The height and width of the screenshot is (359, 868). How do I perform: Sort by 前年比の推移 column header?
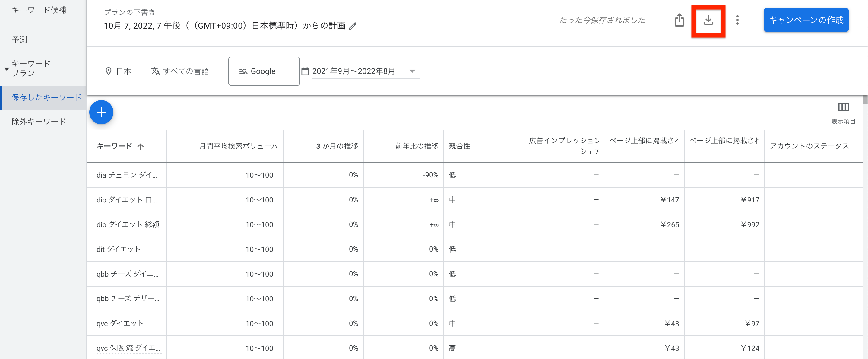417,146
